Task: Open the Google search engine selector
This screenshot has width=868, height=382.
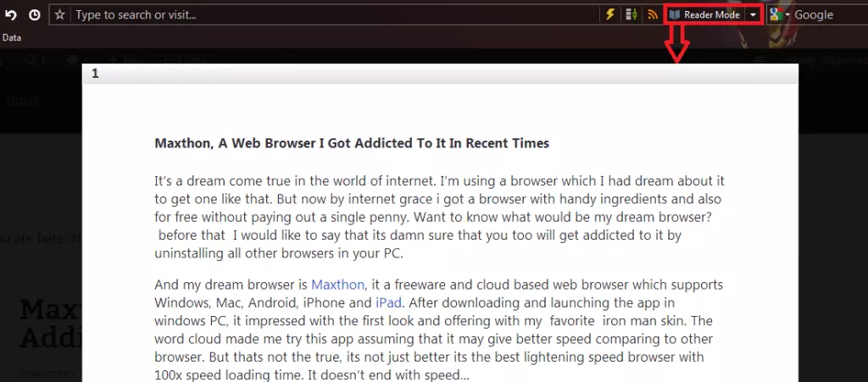Action: (780, 15)
